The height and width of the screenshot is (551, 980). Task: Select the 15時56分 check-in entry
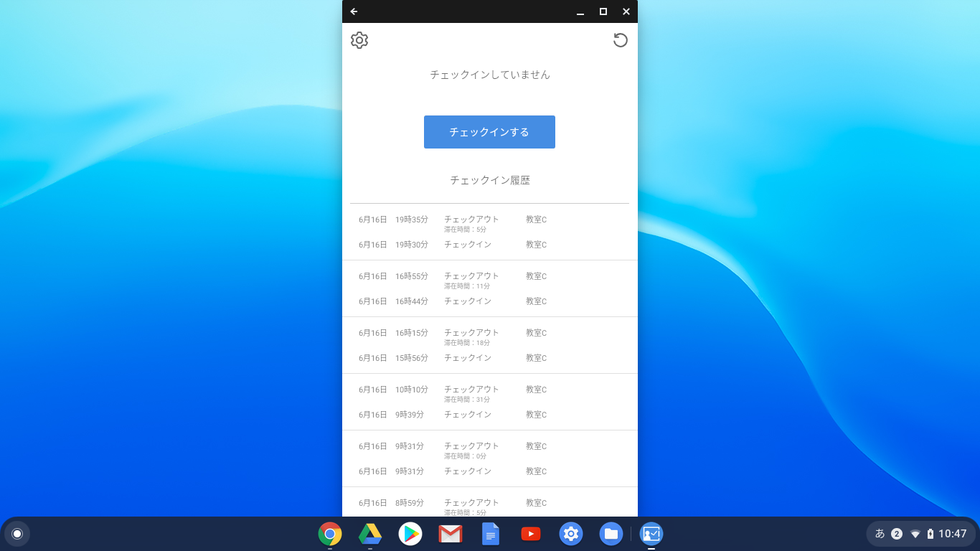pyautogui.click(x=489, y=358)
